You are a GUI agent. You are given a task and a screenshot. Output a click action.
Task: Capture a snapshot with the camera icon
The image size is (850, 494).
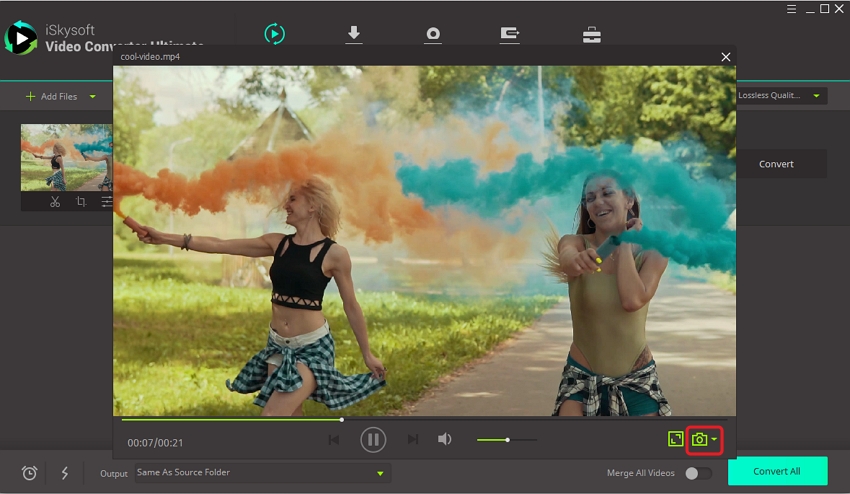click(x=699, y=439)
